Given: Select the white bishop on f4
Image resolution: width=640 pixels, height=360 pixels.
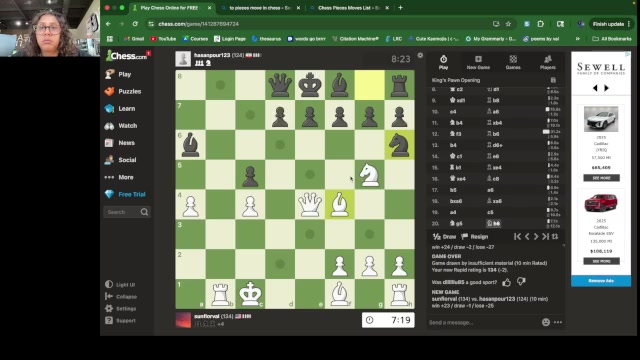Looking at the screenshot, I should point(340,204).
